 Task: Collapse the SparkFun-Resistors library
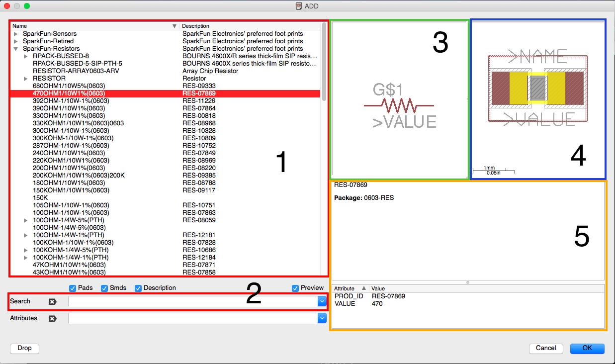coord(15,48)
